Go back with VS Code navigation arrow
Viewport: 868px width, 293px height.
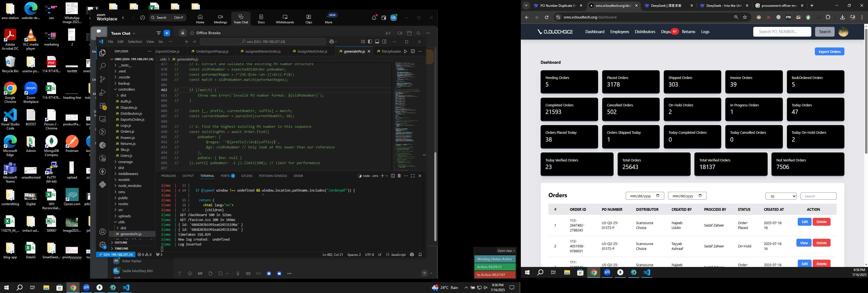[187, 42]
